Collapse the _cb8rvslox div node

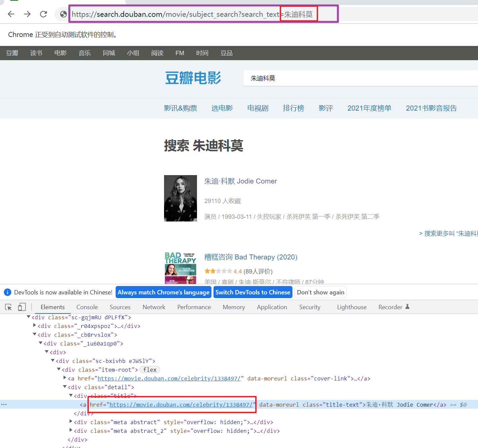(35, 334)
